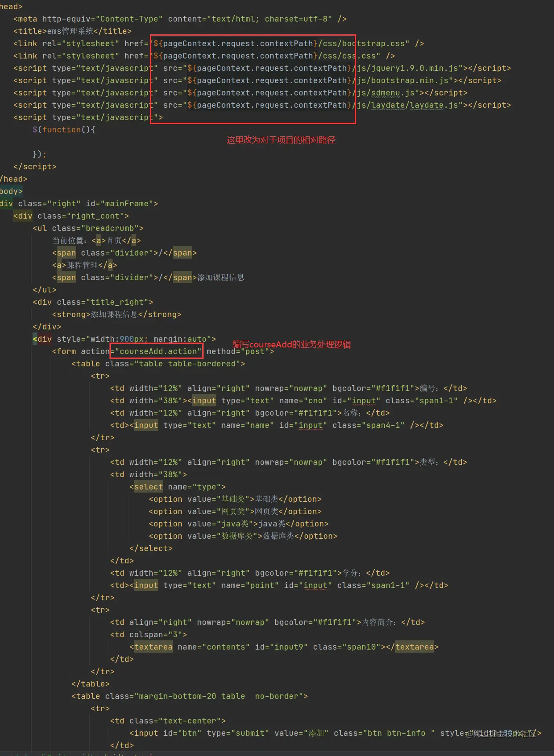Click the 'body>' opening tag
554x756 pixels.
click(11, 191)
